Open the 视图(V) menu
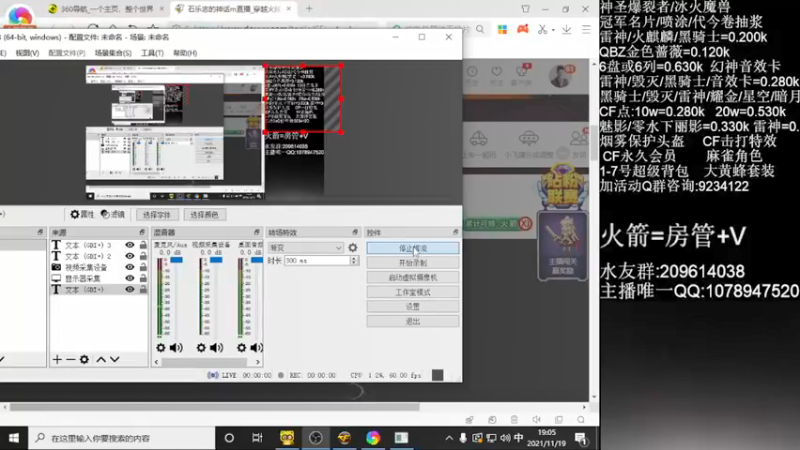Image resolution: width=800 pixels, height=450 pixels. tap(27, 53)
